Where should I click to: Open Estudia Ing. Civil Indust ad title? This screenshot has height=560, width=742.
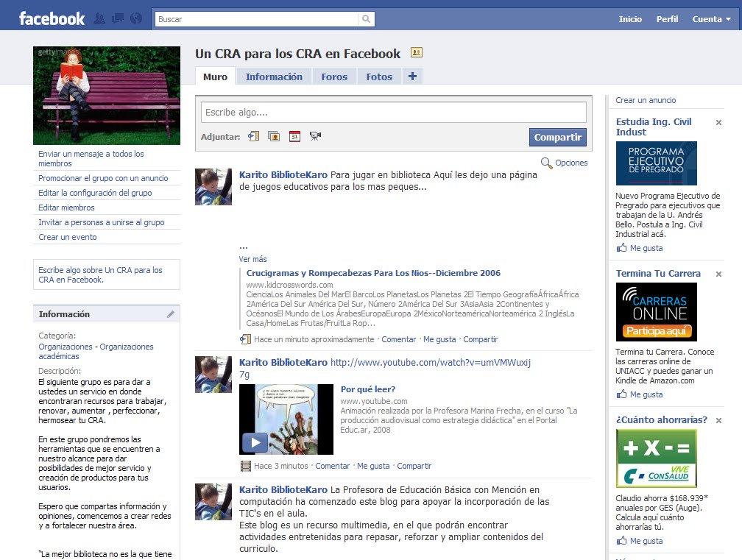click(x=654, y=127)
